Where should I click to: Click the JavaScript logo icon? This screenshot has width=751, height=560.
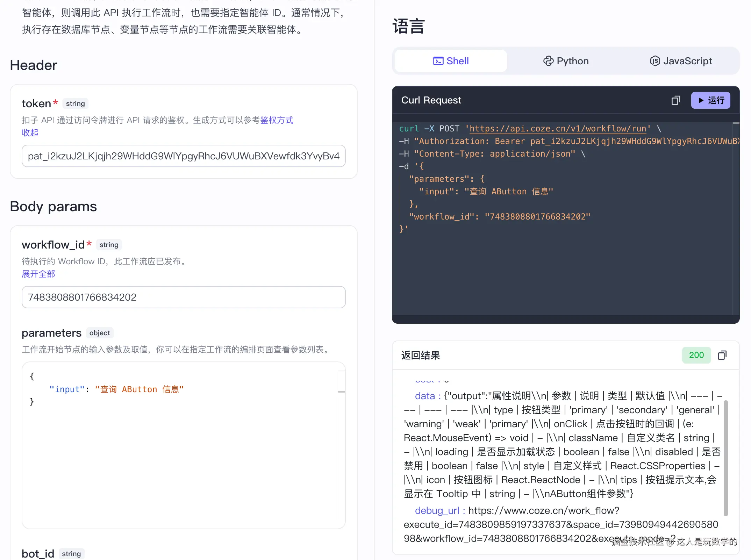click(655, 61)
